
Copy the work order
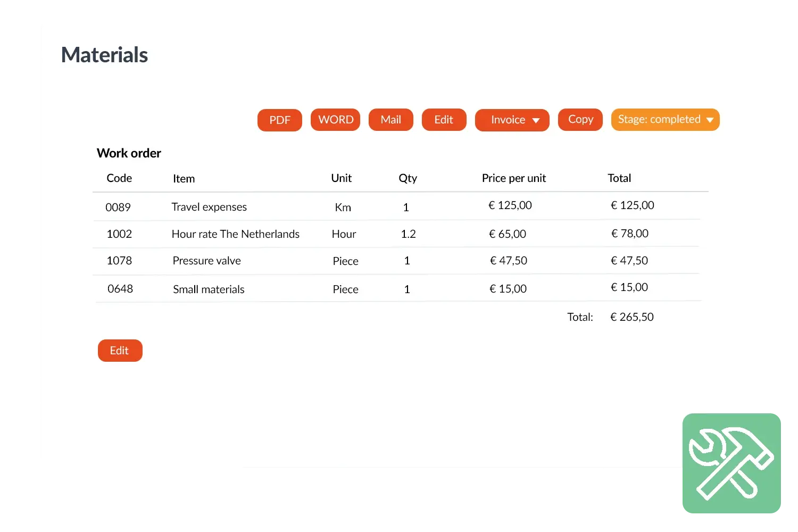tap(580, 120)
